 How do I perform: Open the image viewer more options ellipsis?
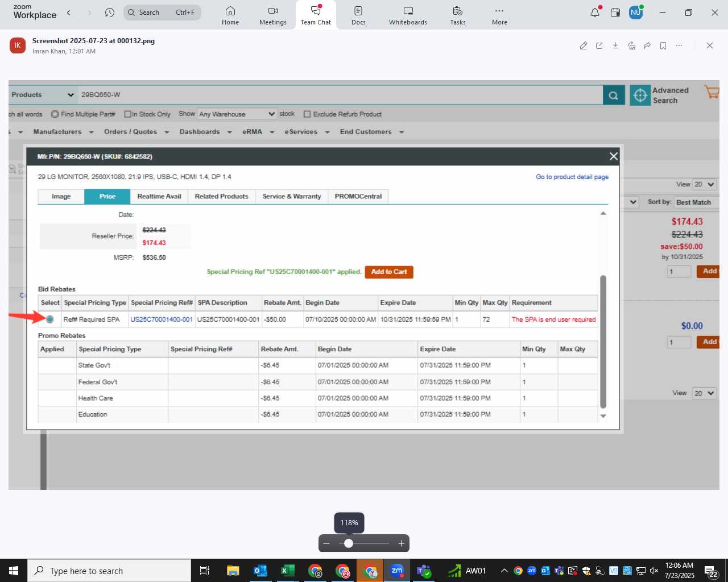coord(679,45)
